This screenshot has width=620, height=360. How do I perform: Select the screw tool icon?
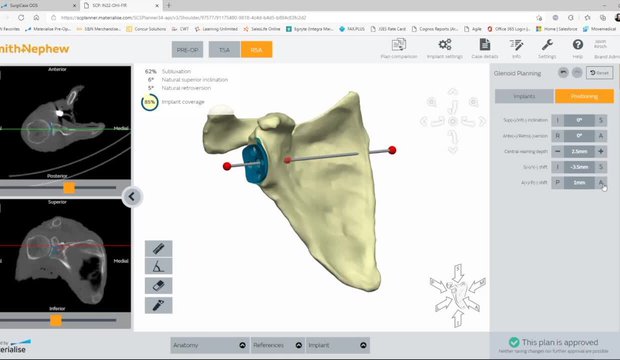coord(159,305)
